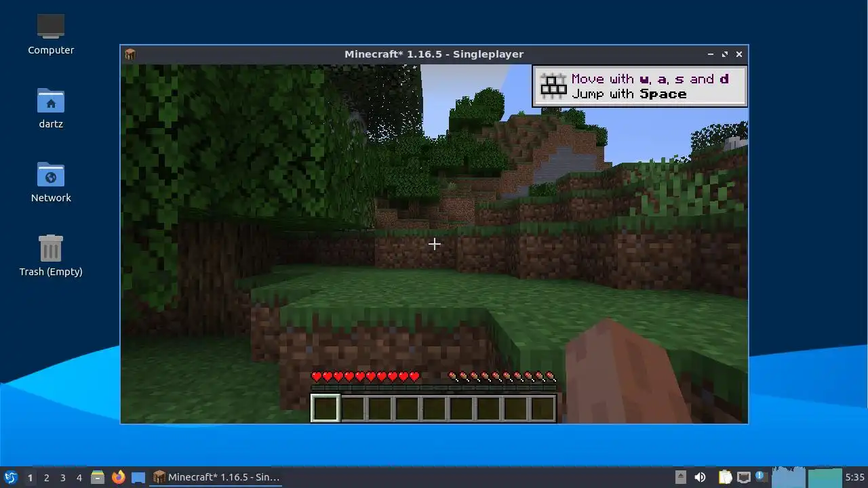This screenshot has width=868, height=488.
Task: Minimize the Minecraft window
Action: pyautogui.click(x=711, y=54)
